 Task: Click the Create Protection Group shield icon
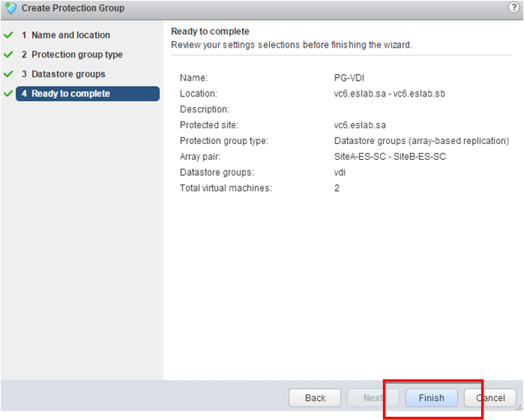click(11, 8)
